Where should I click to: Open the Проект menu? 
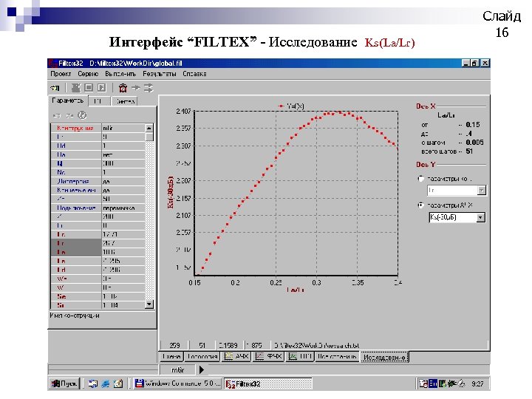[x=61, y=74]
